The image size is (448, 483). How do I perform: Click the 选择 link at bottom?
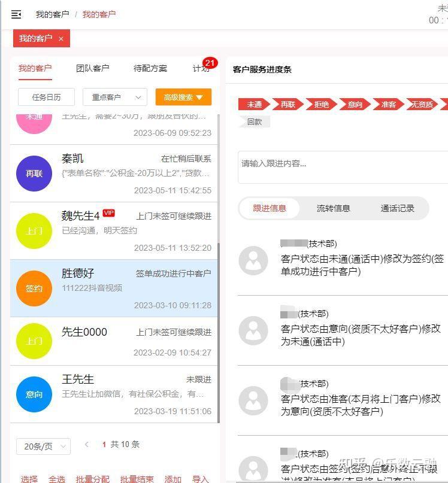(x=29, y=479)
